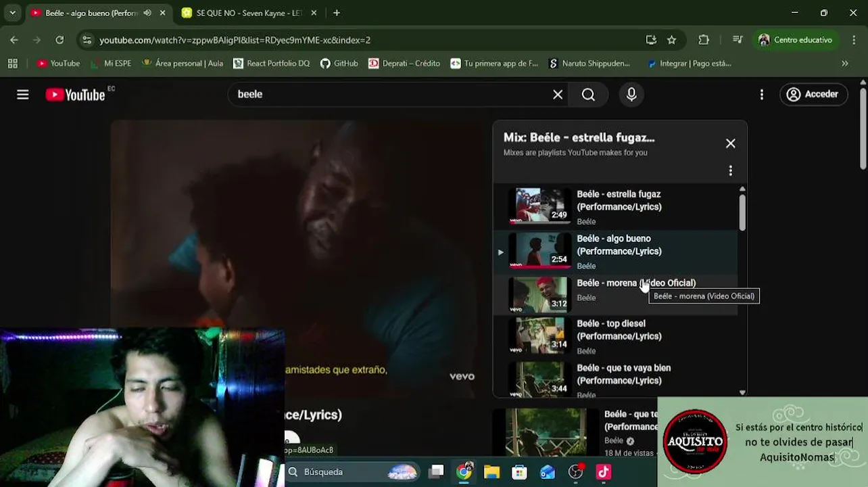Open the Mi ESPE bookmark
The height and width of the screenshot is (487, 868).
[x=110, y=64]
